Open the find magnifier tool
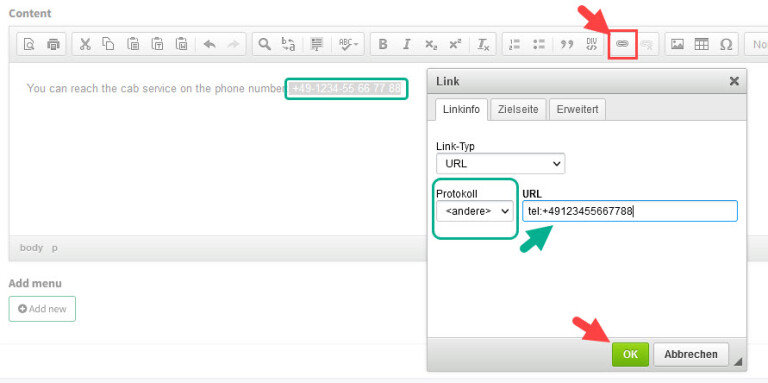 pyautogui.click(x=264, y=45)
